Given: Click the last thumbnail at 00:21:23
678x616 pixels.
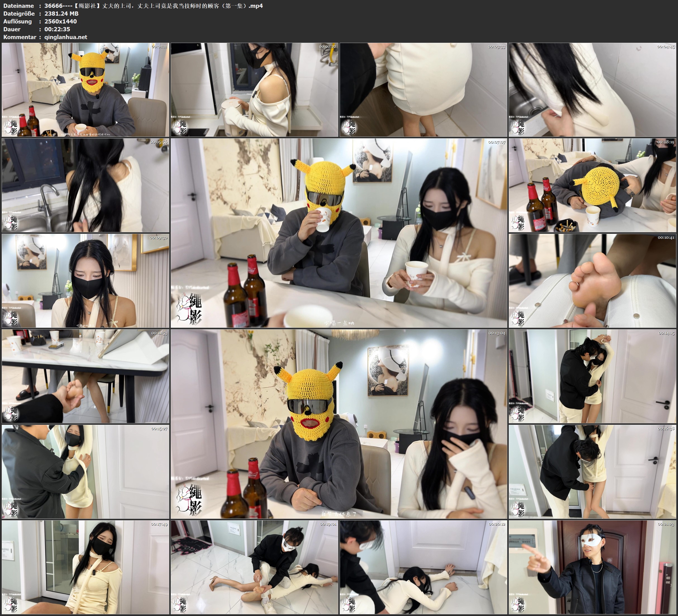Looking at the screenshot, I should [592, 567].
